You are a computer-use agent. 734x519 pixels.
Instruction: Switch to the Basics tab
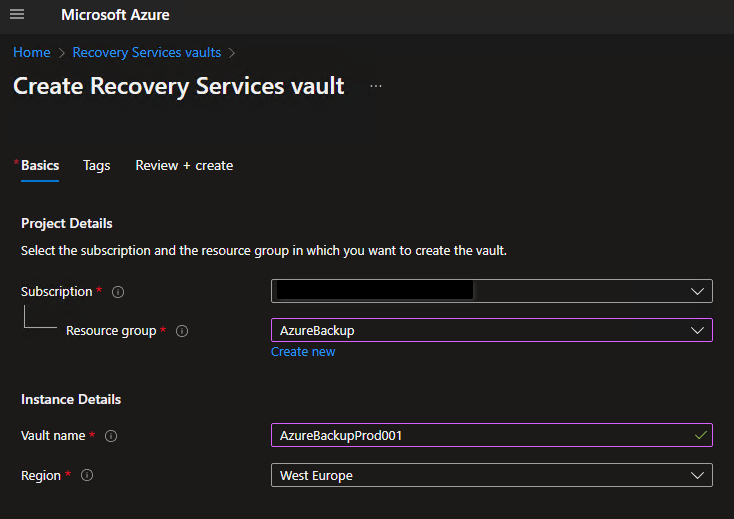(40, 166)
